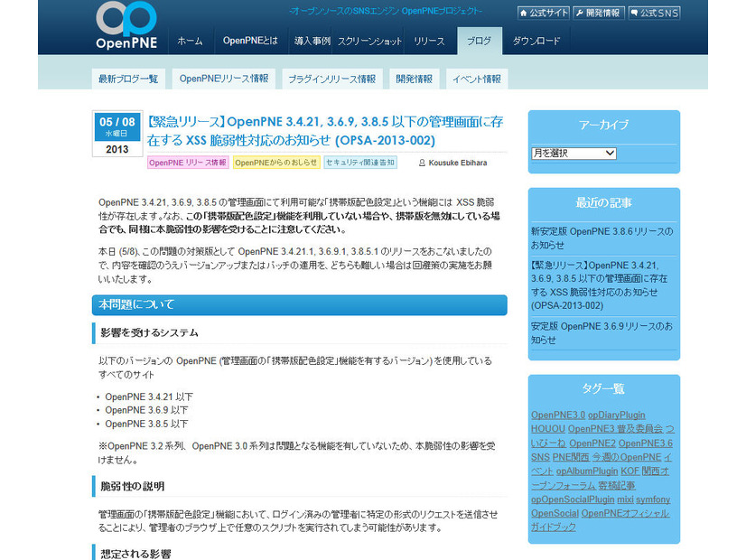Click the OpenPNE logo
Image resolution: width=746 pixels, height=560 pixels.
[x=128, y=26]
